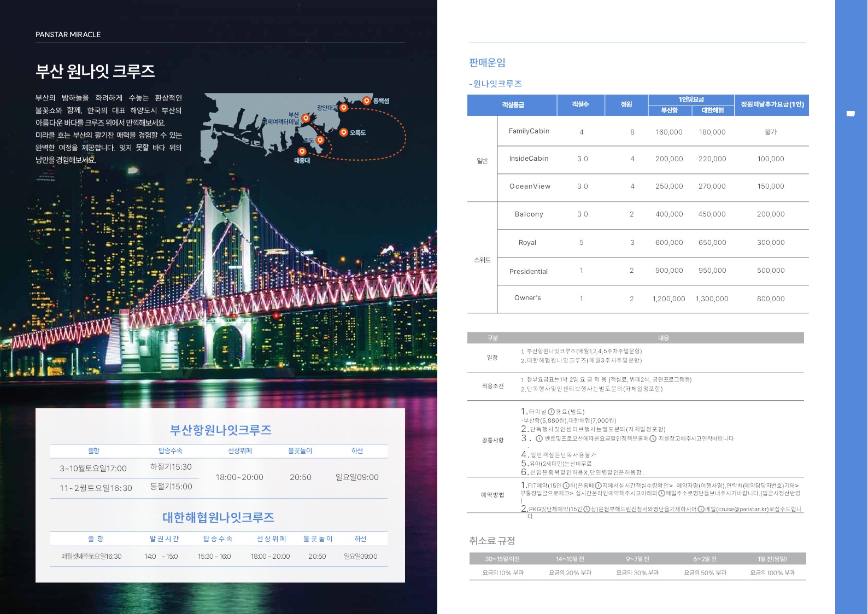The image size is (868, 614).
Task: Click the 부산항원나잇크루즈 schedule title
Action: [220, 430]
